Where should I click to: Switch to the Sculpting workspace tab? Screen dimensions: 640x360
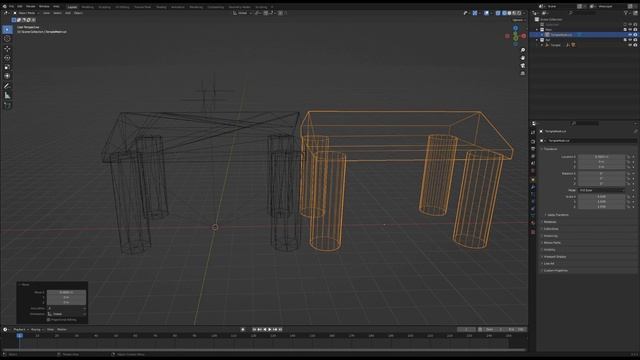[x=104, y=7]
